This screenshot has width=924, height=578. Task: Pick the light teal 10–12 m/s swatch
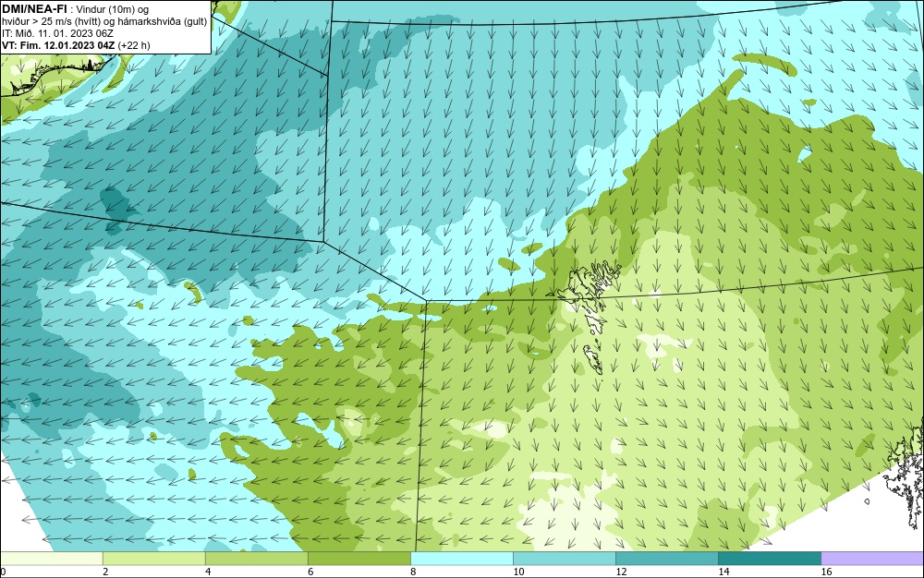[564, 558]
